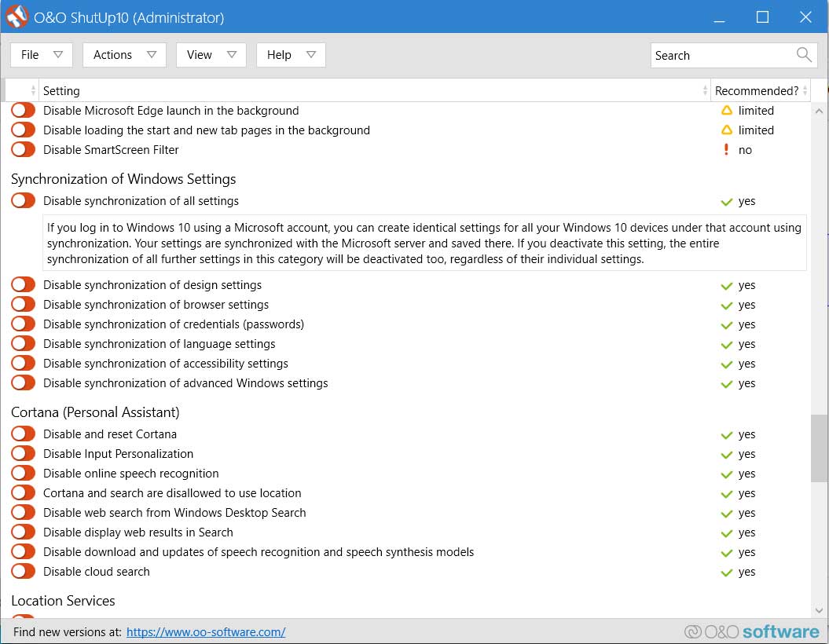
Task: Toggle Disable synchronization of browser settings
Action: click(x=24, y=304)
